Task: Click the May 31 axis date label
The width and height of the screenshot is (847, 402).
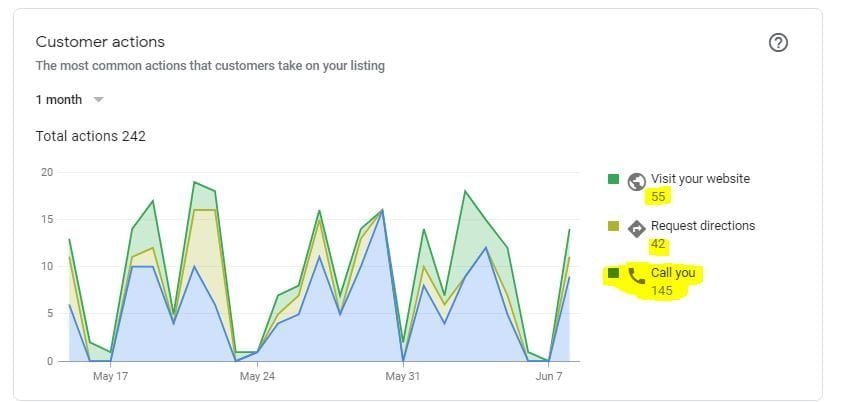Action: [402, 377]
